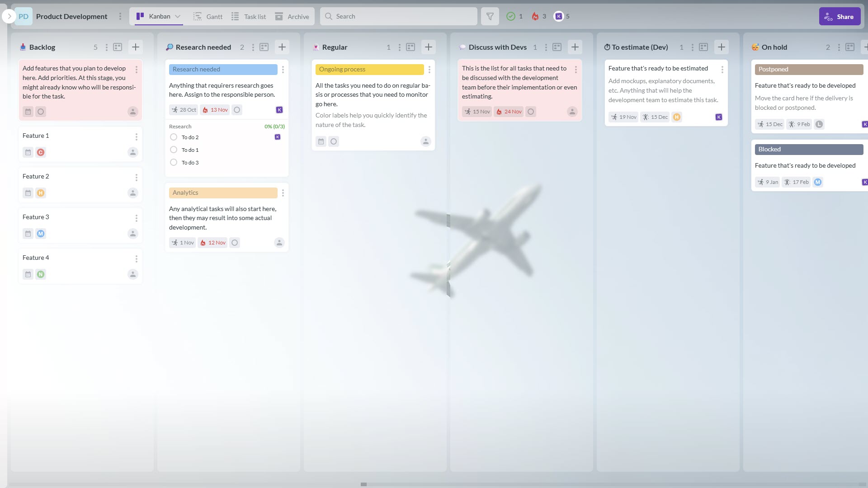Click the Share button
868x488 pixels.
tap(840, 17)
